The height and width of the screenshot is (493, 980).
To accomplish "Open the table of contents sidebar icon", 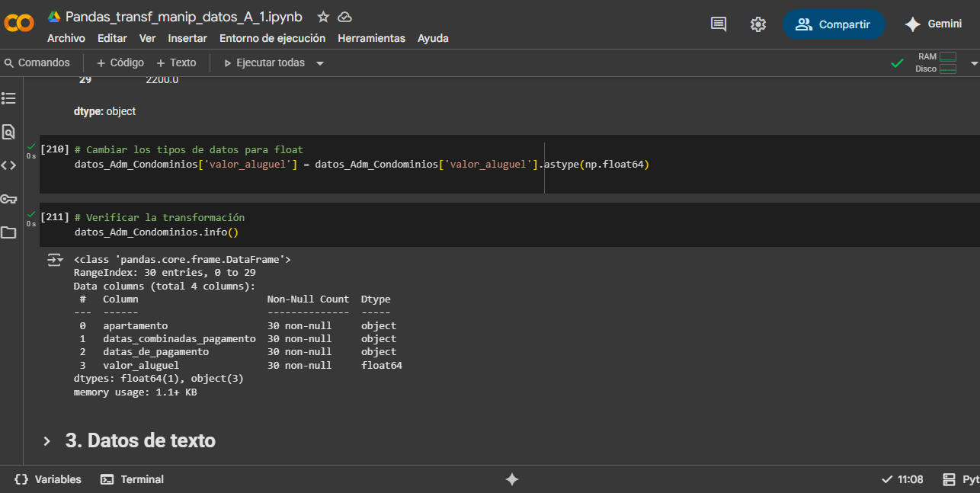I will tap(8, 98).
